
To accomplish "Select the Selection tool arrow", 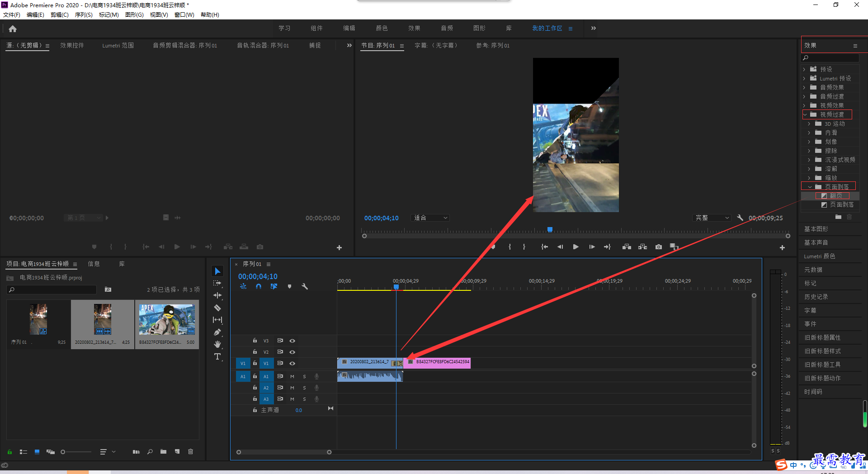I will click(x=217, y=271).
